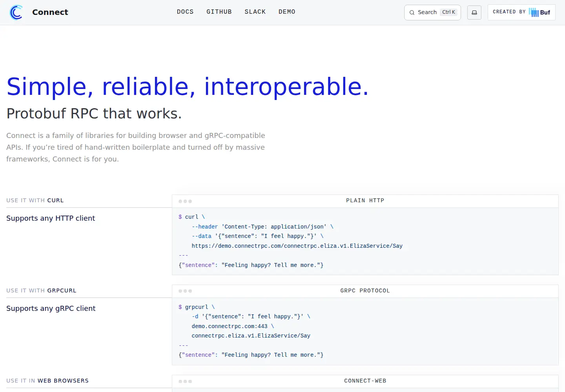Image resolution: width=565 pixels, height=392 pixels.
Task: Click "connectrpc.eliza.v1.ElizaService/Say" in the grpcurl example
Action: (x=251, y=336)
